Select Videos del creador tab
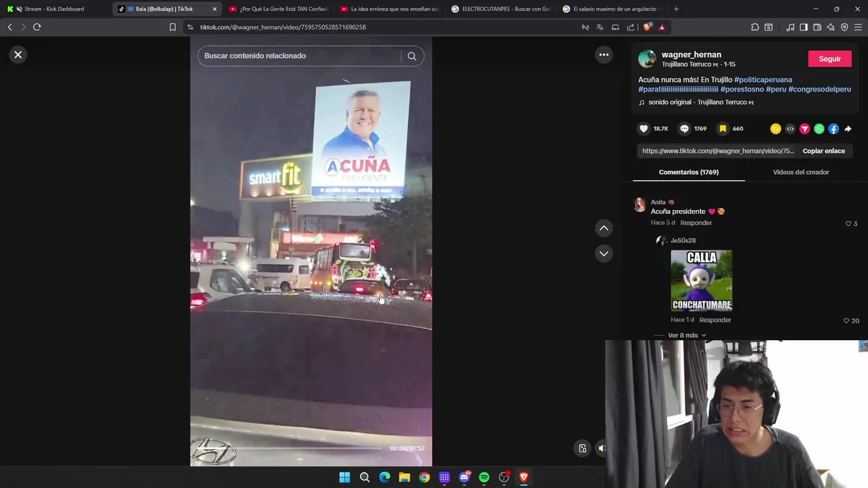 coord(801,172)
